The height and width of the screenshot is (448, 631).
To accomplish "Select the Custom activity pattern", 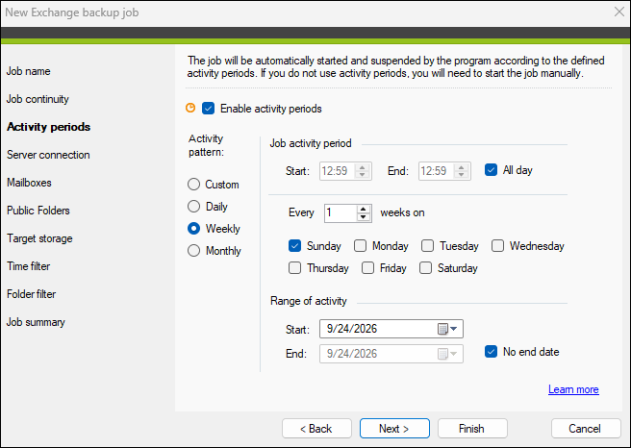I will click(x=194, y=184).
